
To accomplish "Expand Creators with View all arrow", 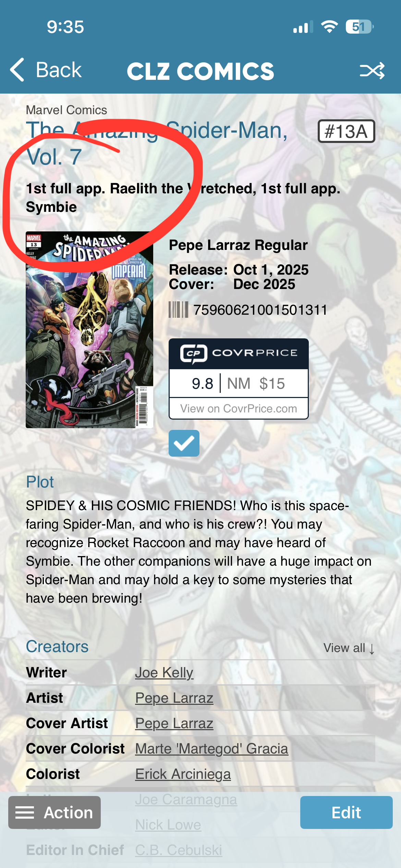I will click(x=349, y=648).
